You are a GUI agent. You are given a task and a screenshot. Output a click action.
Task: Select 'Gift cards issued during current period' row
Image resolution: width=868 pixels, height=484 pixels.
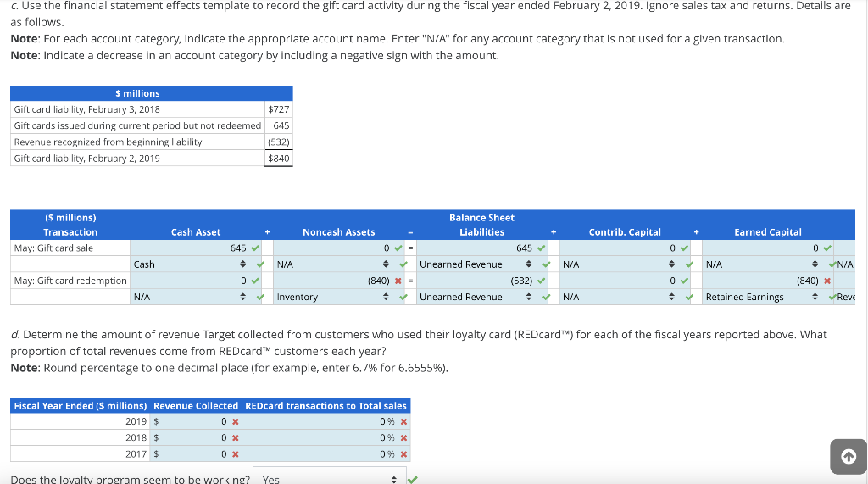coord(151,125)
